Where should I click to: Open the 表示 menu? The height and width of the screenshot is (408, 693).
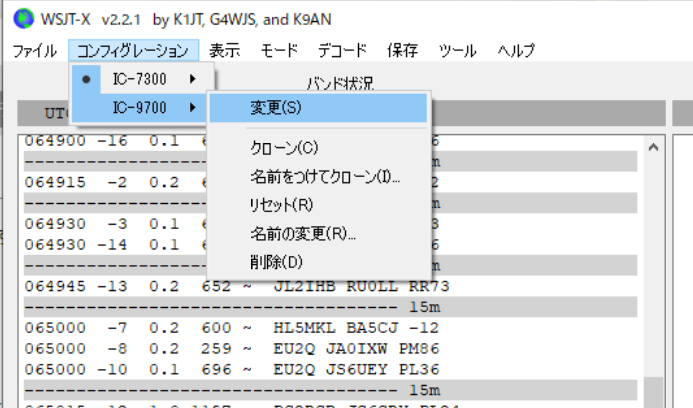tap(225, 50)
